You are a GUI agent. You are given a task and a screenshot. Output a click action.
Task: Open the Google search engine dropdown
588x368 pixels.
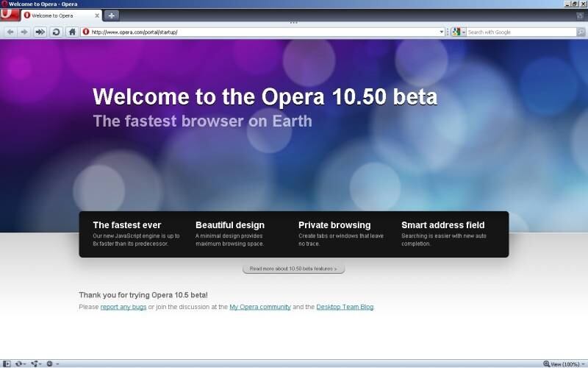tap(459, 32)
